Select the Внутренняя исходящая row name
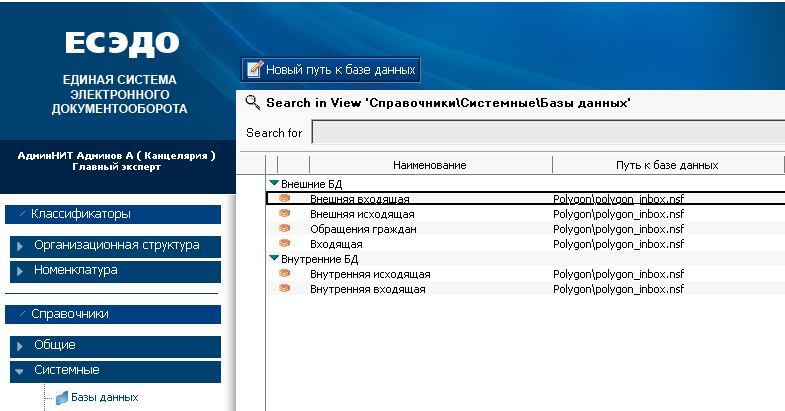This screenshot has width=785, height=411. point(370,274)
